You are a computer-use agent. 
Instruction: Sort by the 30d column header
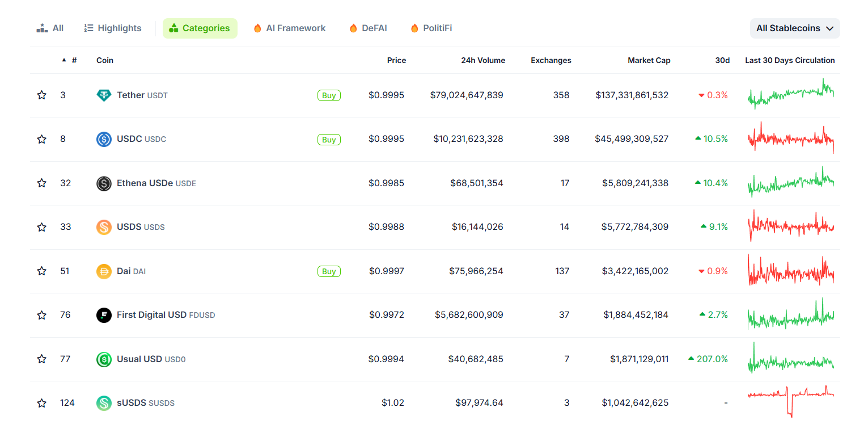click(x=722, y=60)
